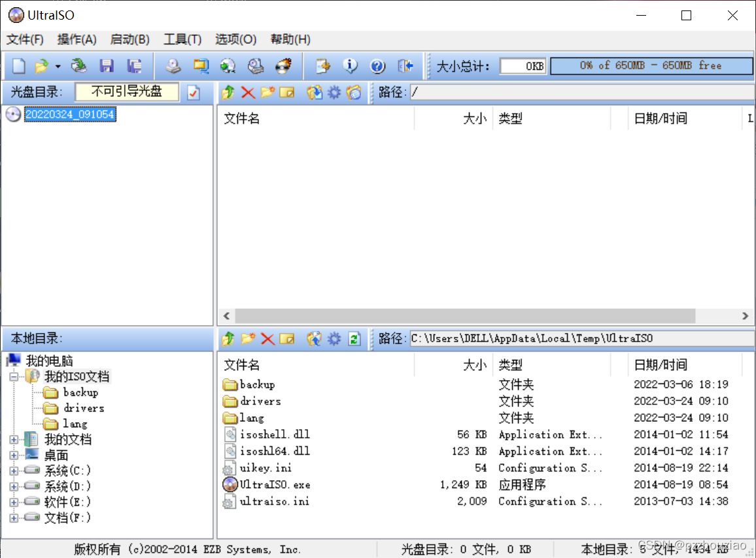Delete from disc with the red X icon

pyautogui.click(x=248, y=92)
